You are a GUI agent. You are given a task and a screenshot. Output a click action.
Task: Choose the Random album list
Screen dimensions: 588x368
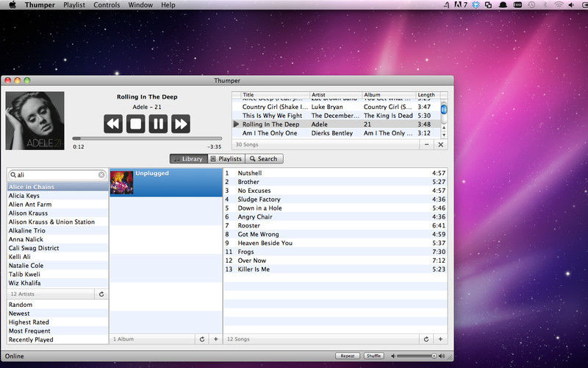pos(58,305)
